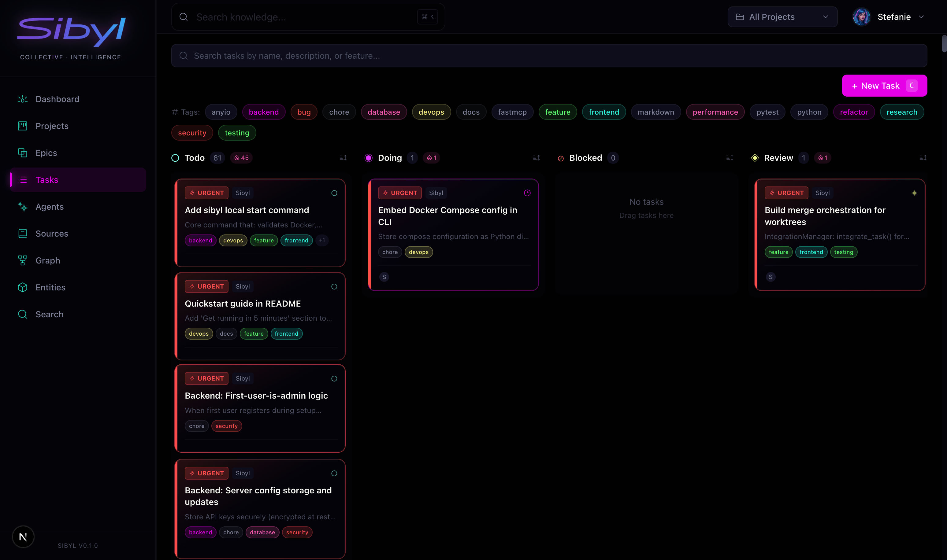
Task: Click the Next.js N badge icon
Action: pyautogui.click(x=23, y=536)
